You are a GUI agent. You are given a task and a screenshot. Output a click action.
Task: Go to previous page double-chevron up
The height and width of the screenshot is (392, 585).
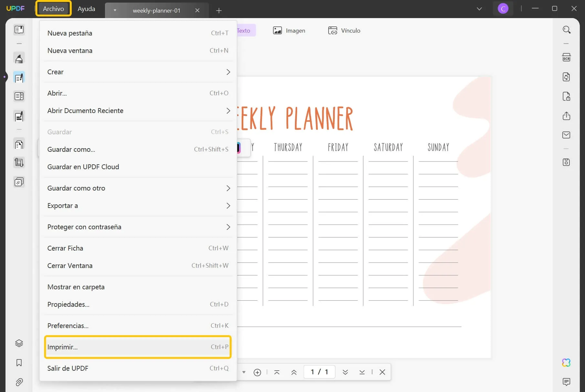tap(294, 372)
